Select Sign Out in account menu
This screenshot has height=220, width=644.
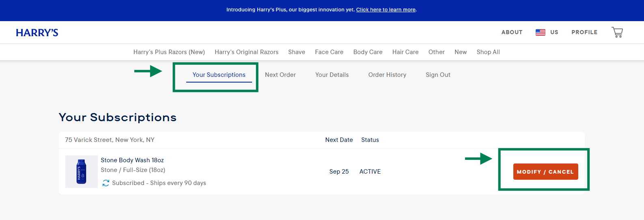[x=437, y=75]
